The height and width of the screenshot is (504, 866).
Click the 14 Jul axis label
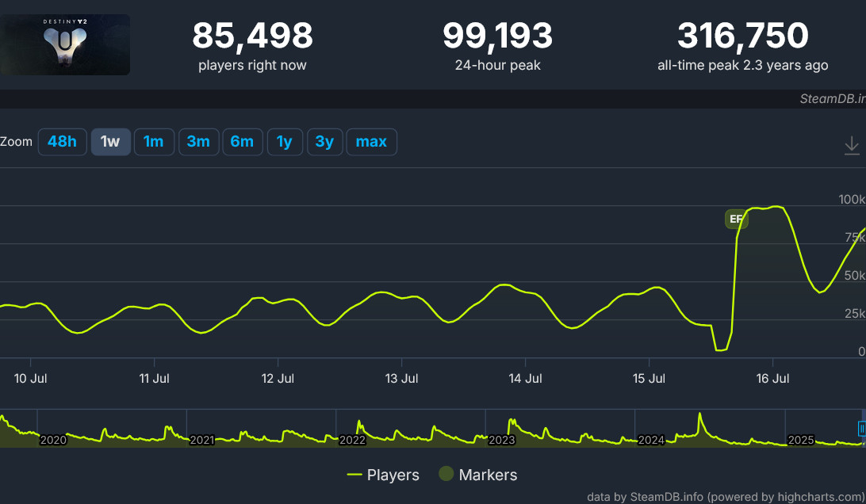(525, 379)
